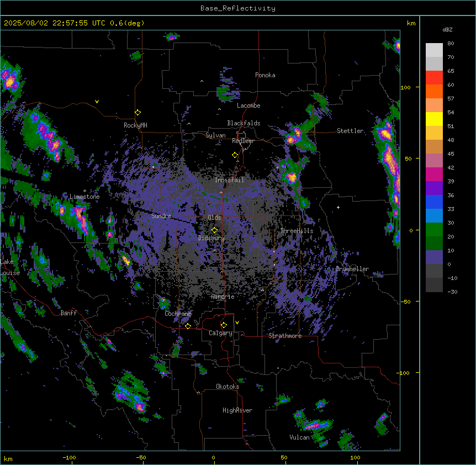Image resolution: width=476 pixels, height=465 pixels.
Task: Select the purple swatch above 36 label
Action: pos(434,188)
